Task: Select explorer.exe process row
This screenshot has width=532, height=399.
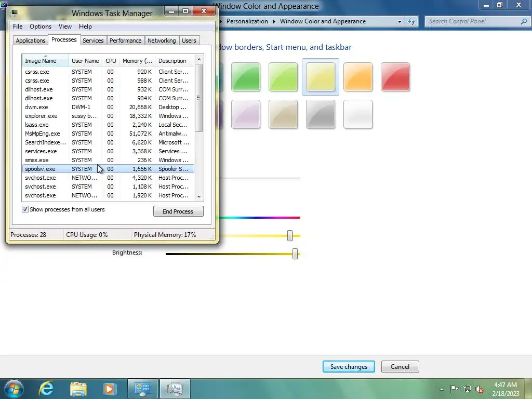Action: [x=108, y=116]
